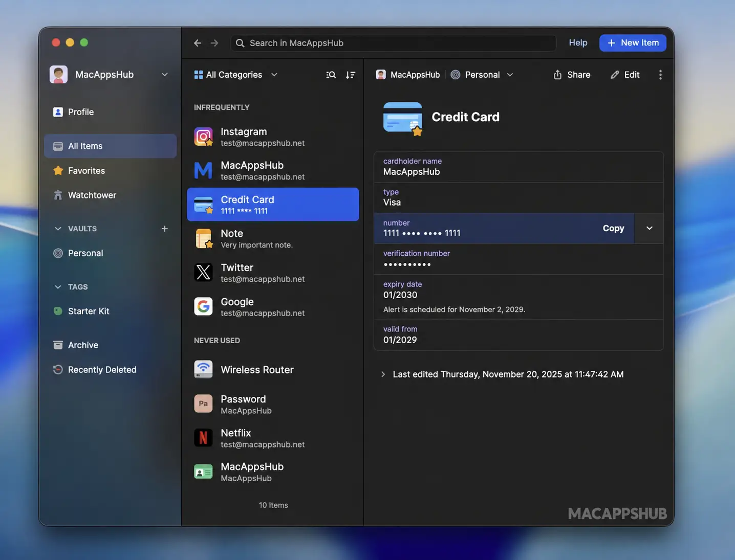
Task: Open the three-dot more actions menu
Action: point(660,75)
